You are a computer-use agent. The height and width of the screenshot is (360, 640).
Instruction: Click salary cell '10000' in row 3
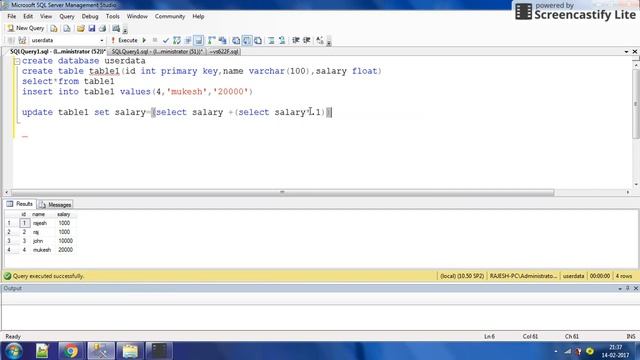point(65,241)
